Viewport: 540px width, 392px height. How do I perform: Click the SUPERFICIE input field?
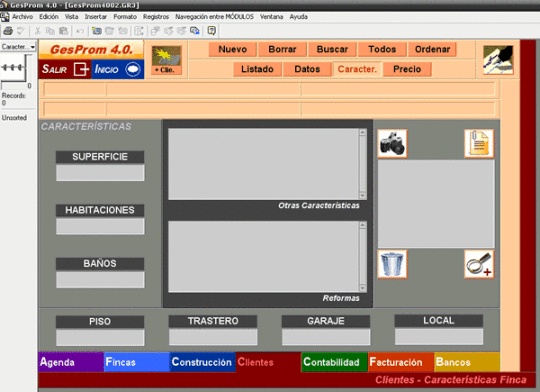coord(100,173)
